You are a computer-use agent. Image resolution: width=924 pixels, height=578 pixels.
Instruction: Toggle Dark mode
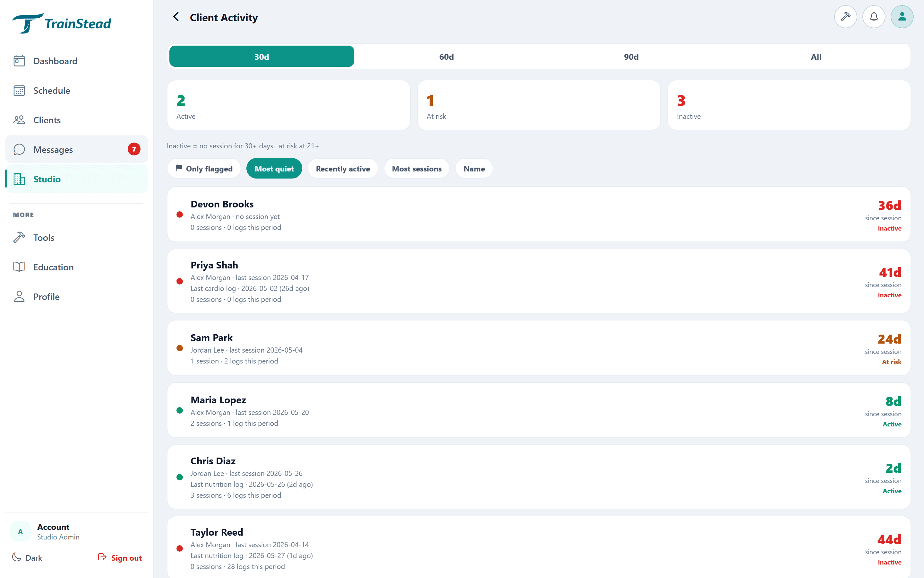pyautogui.click(x=27, y=558)
